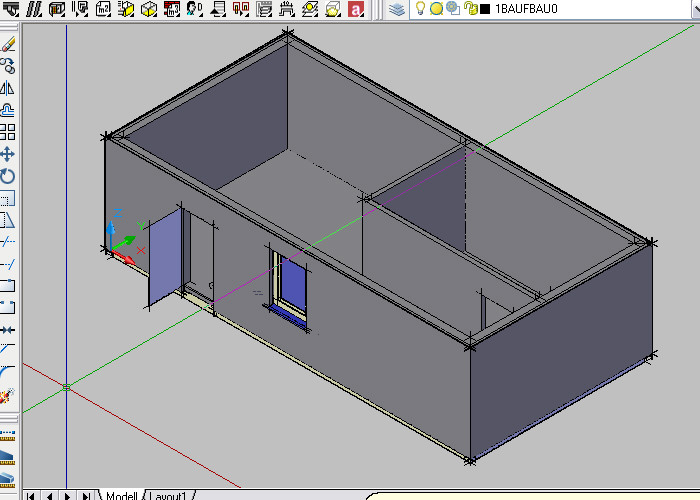Click the black layer color swatch

click(485, 9)
